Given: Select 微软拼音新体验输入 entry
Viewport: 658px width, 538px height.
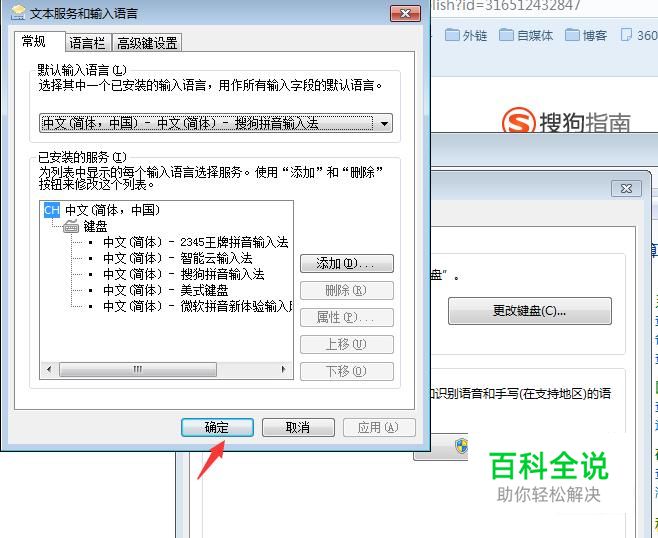Looking at the screenshot, I should tap(197, 306).
